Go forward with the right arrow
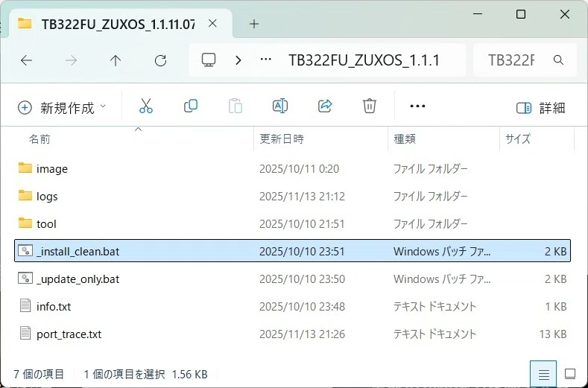Screen dimensions: 588x388 pyautogui.click(x=71, y=60)
